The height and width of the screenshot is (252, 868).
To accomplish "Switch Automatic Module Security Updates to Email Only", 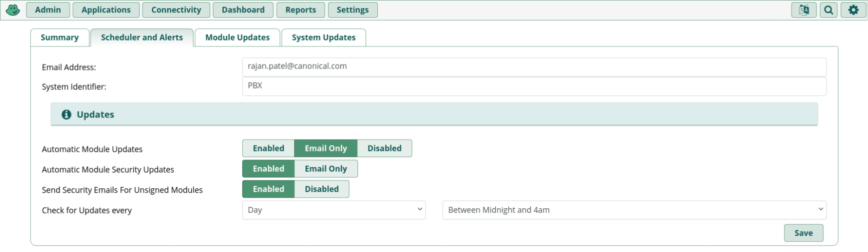I will pos(326,169).
